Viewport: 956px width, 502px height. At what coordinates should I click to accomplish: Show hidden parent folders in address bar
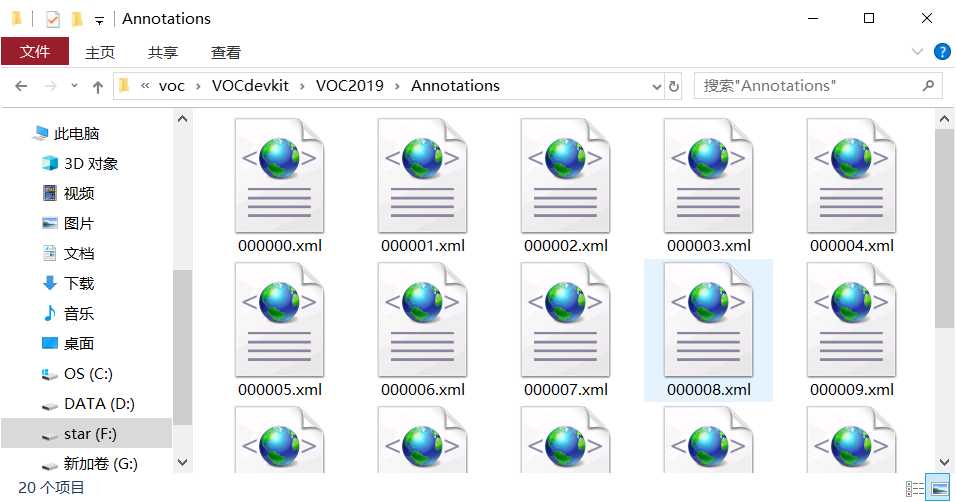(145, 85)
